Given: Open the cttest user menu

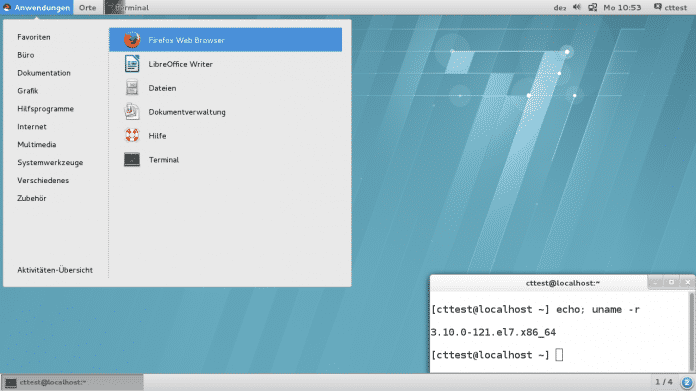Looking at the screenshot, I should (x=671, y=8).
